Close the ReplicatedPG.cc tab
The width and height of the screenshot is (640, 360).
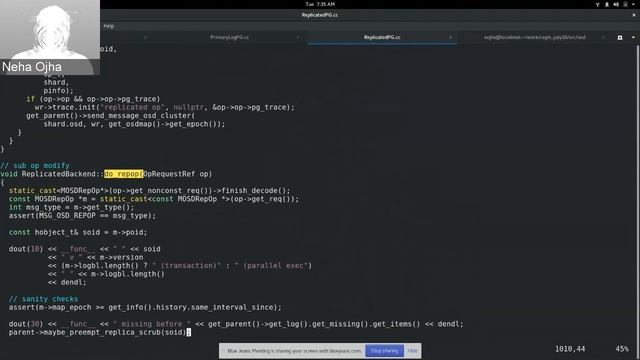[451, 37]
